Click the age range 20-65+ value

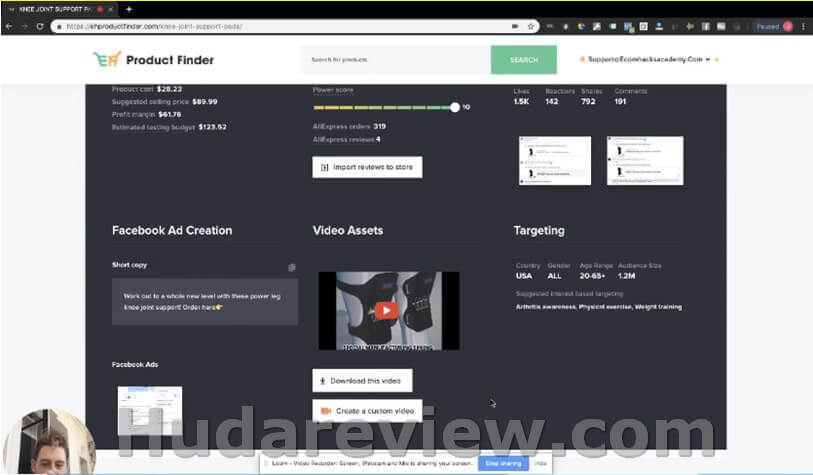tap(592, 276)
